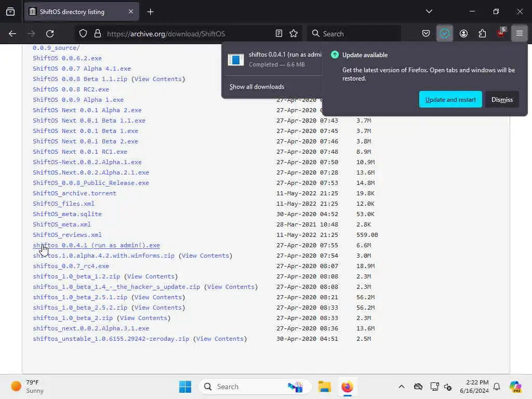The width and height of the screenshot is (532, 399).
Task: Download ShiftOS 0.0.6.2.exe
Action: 67,58
